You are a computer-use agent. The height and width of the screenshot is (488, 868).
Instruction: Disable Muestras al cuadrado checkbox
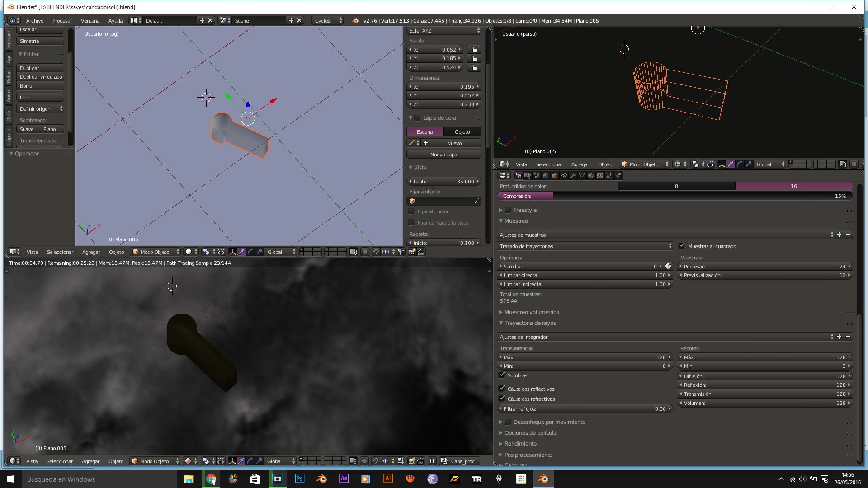point(682,246)
